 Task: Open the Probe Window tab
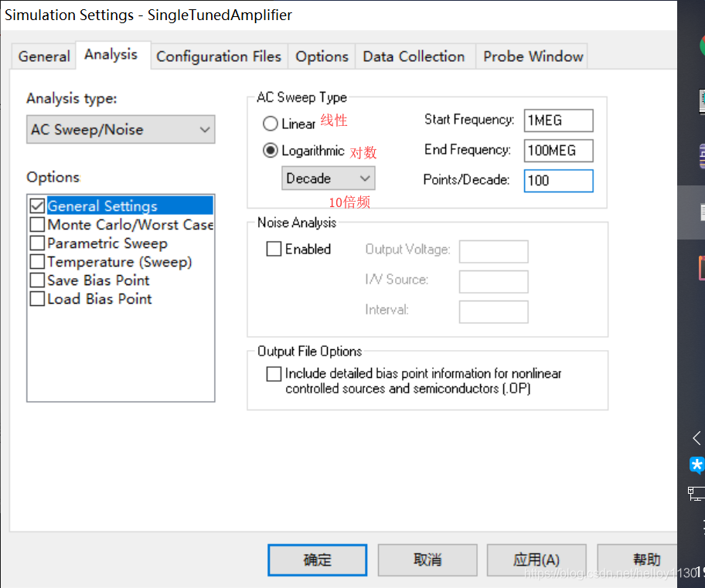click(533, 56)
